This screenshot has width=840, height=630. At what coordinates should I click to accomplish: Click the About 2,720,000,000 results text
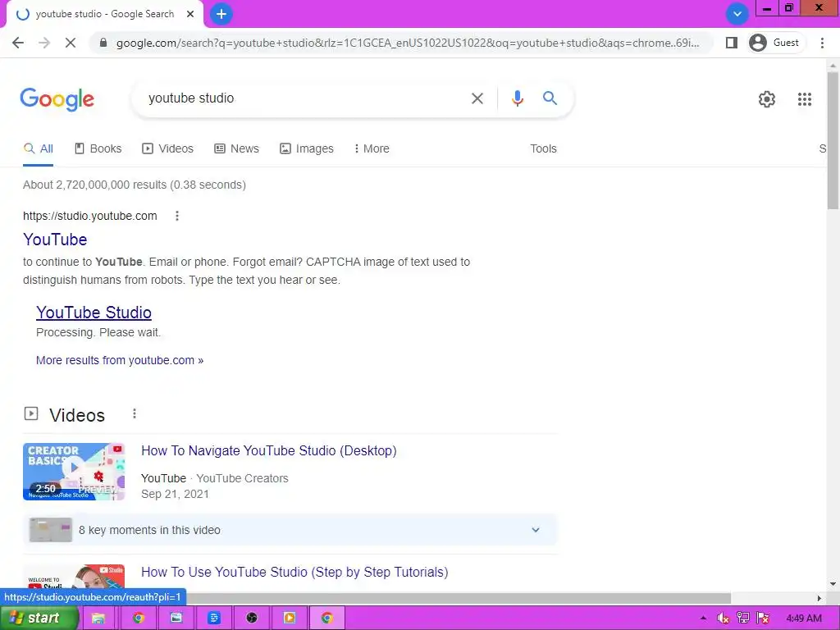(x=134, y=185)
